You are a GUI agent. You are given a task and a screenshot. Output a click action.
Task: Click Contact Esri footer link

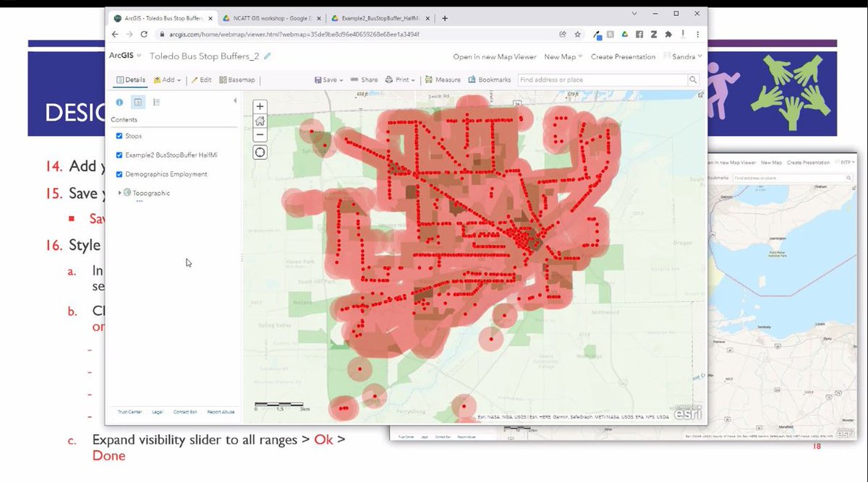click(x=185, y=411)
